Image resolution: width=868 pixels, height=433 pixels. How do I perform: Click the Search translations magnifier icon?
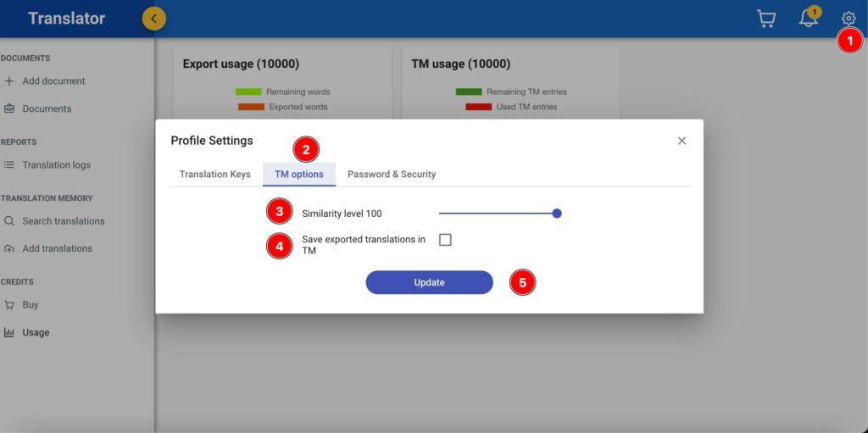(x=9, y=221)
